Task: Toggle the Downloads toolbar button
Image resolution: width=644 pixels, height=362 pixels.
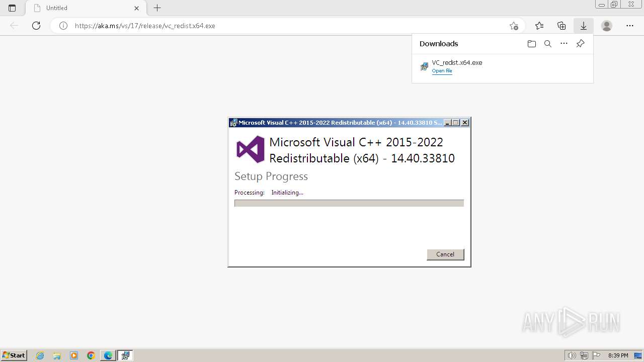Action: click(584, 26)
